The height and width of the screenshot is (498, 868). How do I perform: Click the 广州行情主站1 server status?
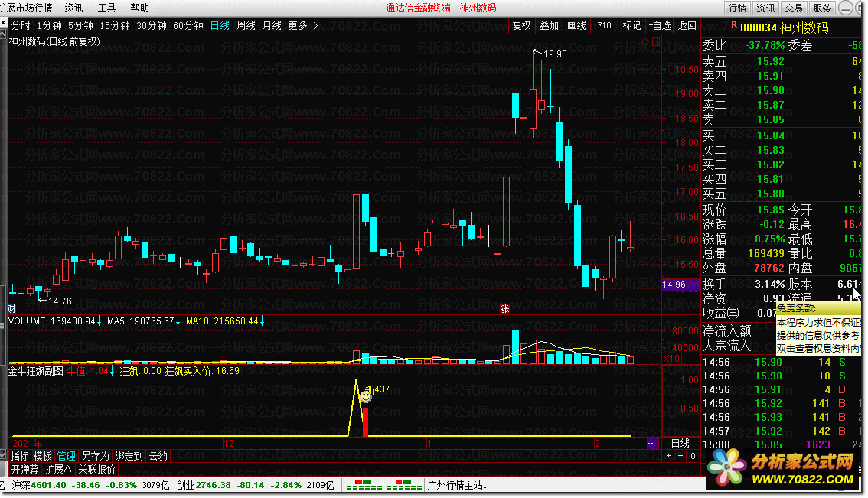pos(457,485)
